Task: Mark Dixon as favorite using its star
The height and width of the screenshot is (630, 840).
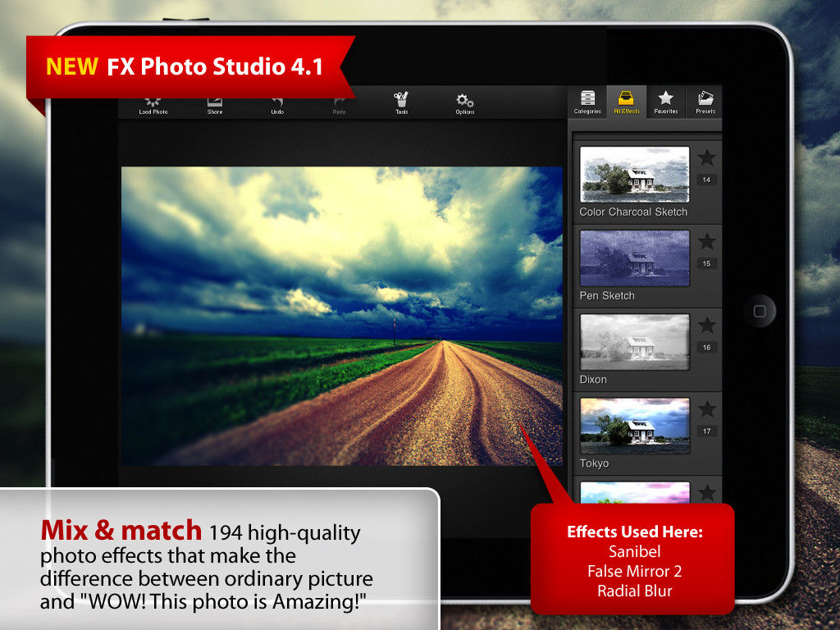Action: [706, 325]
